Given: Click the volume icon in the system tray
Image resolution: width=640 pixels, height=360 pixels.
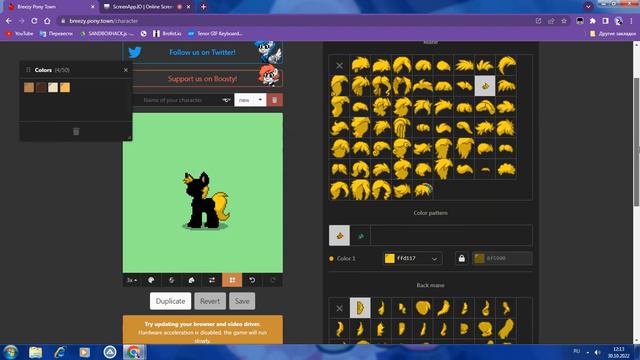Looking at the screenshot, I should coord(597,352).
